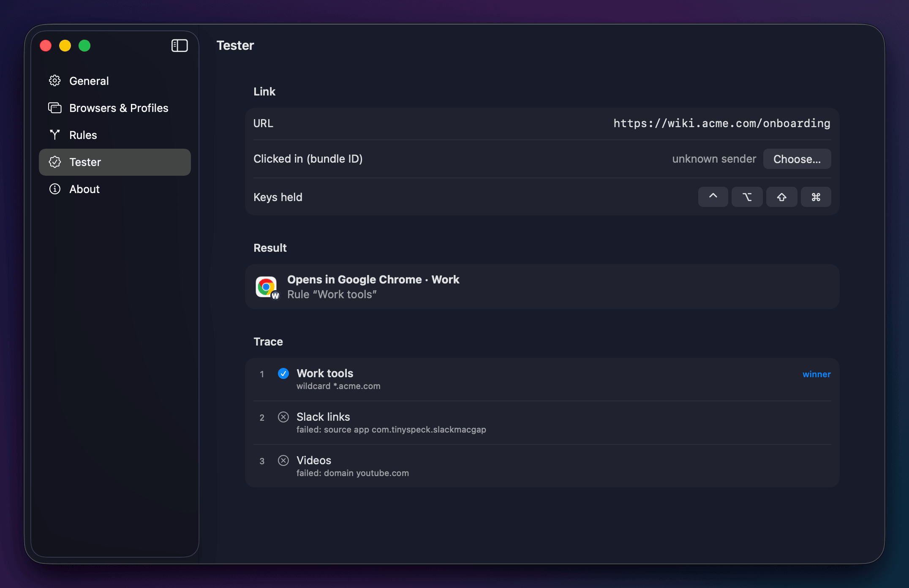Click 'failed: source app com.tinyspeck.slackmacgap' text
This screenshot has width=909, height=588.
(391, 430)
